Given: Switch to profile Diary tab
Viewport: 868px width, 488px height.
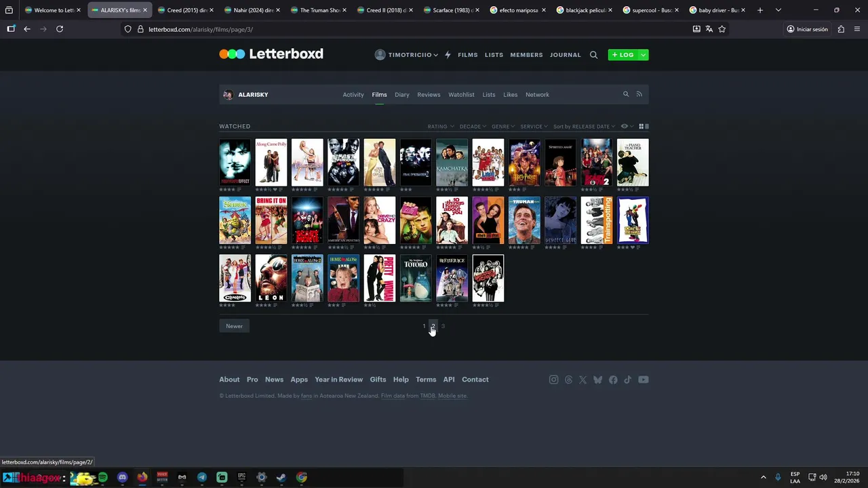Looking at the screenshot, I should pyautogui.click(x=402, y=95).
